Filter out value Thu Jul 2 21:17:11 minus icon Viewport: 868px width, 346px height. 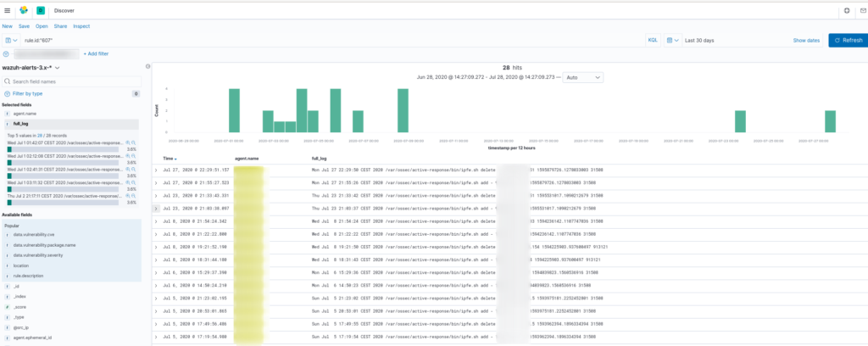coord(133,196)
